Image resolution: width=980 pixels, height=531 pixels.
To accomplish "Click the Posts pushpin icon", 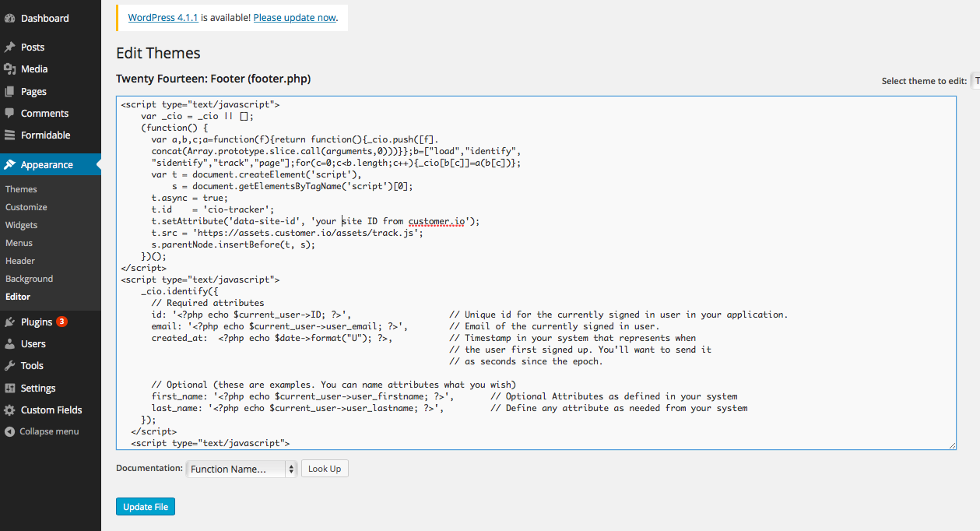I will coord(10,47).
